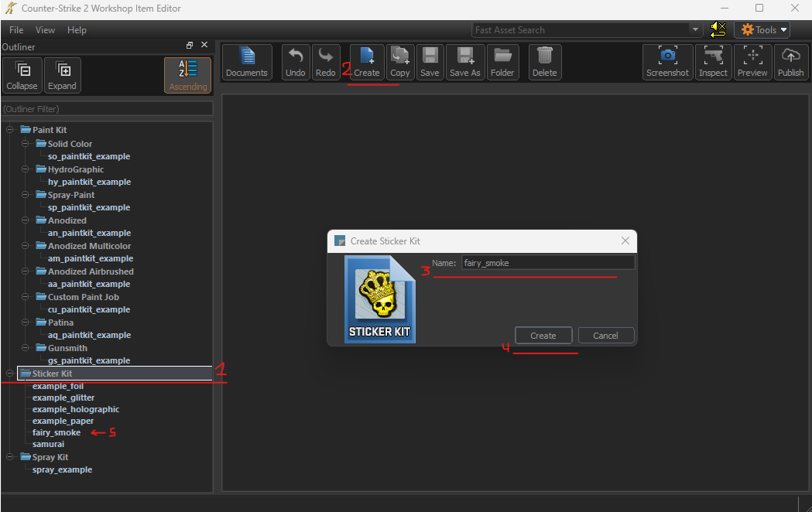Collapse the Spray-Paint folder
Viewport: 812px width, 512px height.
(25, 194)
